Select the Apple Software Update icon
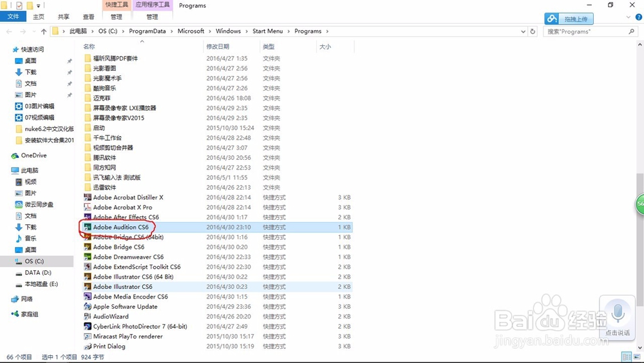This screenshot has height=363, width=644. 88,306
